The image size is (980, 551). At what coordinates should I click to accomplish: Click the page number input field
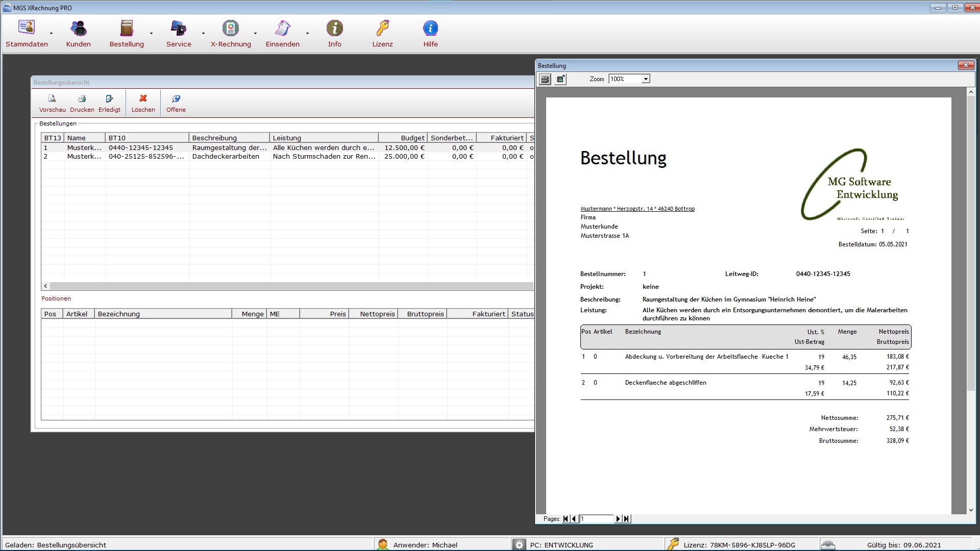tap(595, 519)
